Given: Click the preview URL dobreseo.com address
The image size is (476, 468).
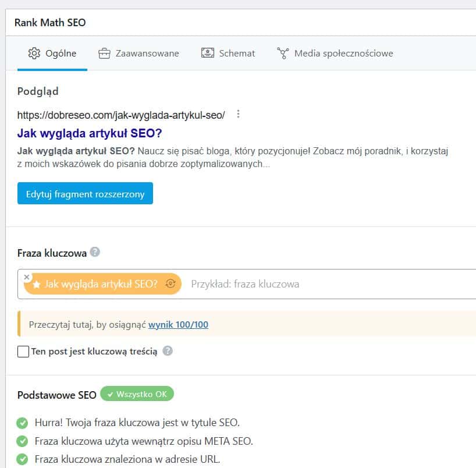Looking at the screenshot, I should point(120,115).
